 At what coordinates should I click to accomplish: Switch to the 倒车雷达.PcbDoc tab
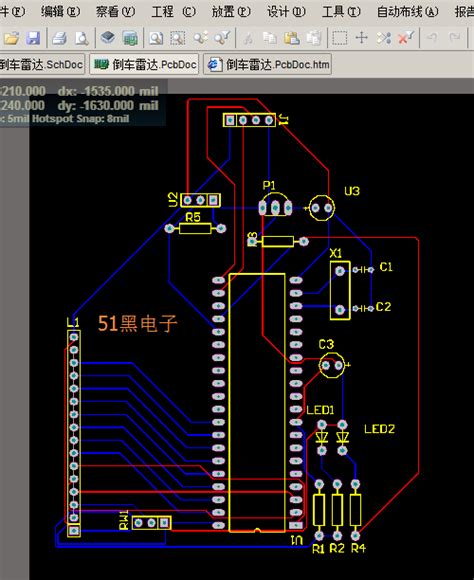[144, 64]
